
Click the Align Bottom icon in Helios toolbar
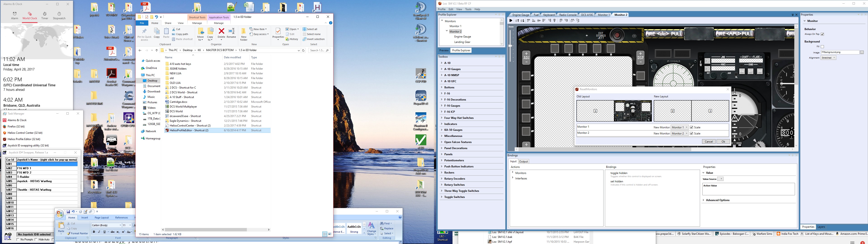tap(534, 21)
